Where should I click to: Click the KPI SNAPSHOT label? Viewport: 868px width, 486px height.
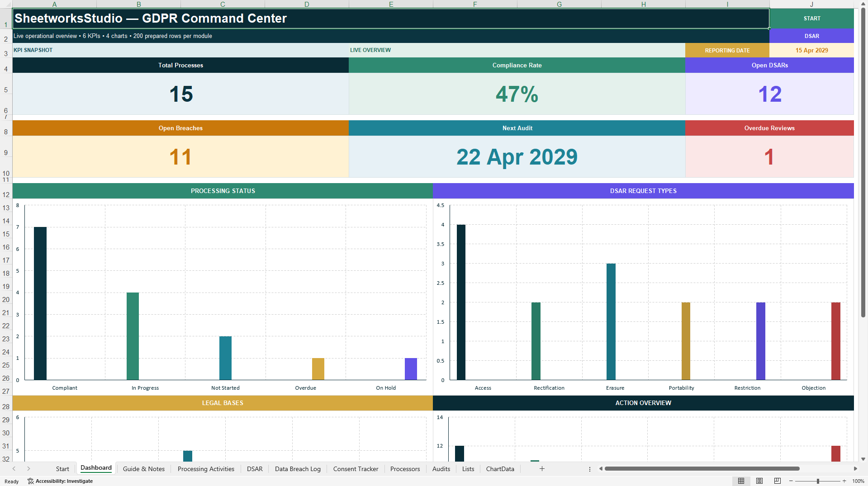coord(33,50)
